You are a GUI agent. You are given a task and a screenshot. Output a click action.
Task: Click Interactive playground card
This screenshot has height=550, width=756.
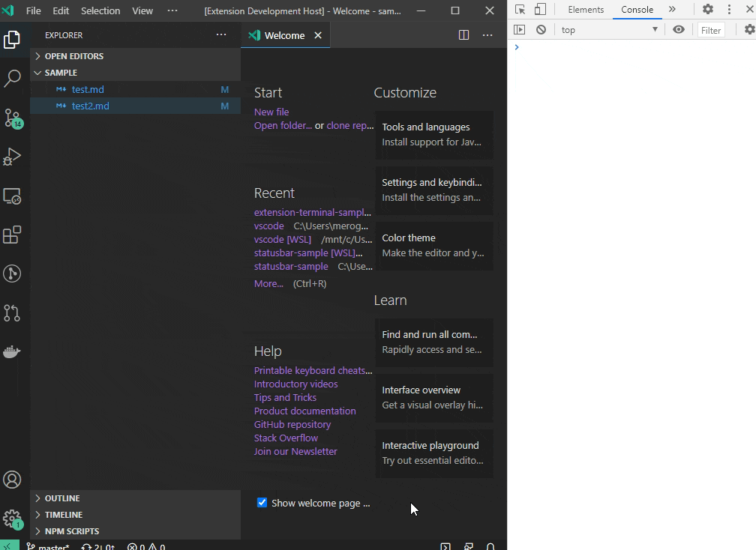point(434,453)
